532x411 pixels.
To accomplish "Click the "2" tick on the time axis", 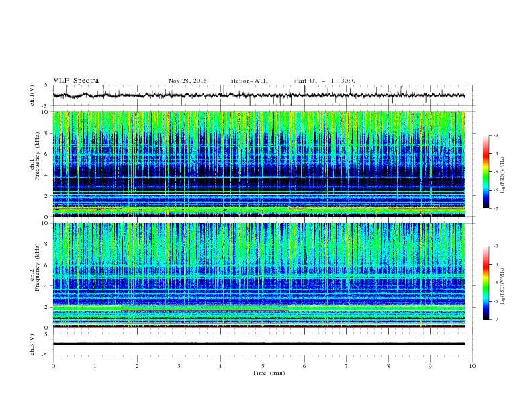I will [137, 366].
